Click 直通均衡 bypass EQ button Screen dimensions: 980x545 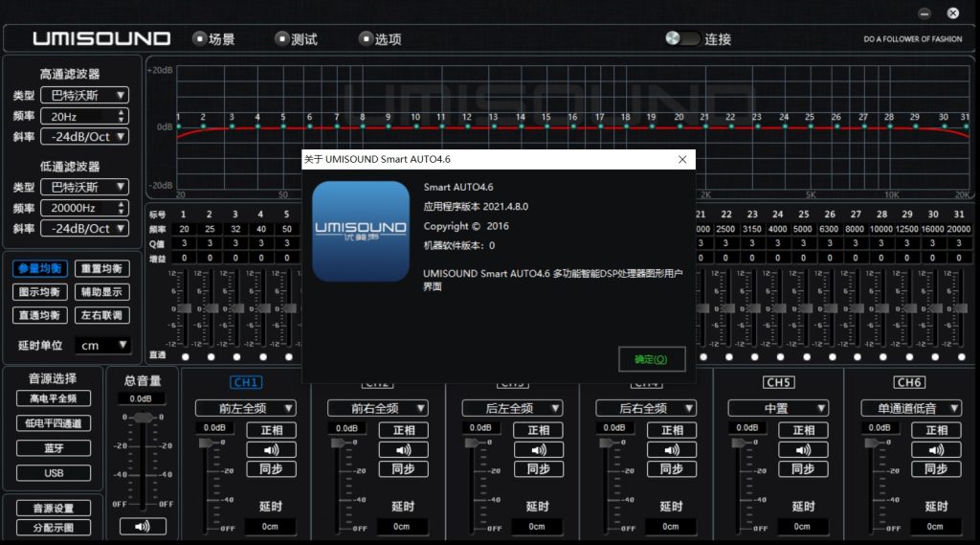[40, 315]
